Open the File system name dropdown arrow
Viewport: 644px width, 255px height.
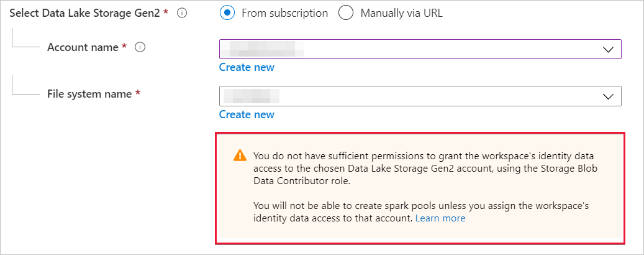[x=609, y=96]
